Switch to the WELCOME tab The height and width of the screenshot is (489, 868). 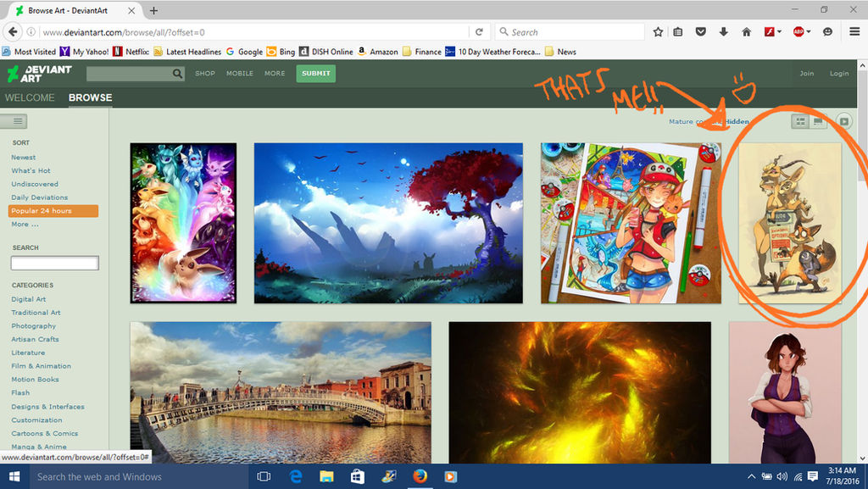click(30, 97)
